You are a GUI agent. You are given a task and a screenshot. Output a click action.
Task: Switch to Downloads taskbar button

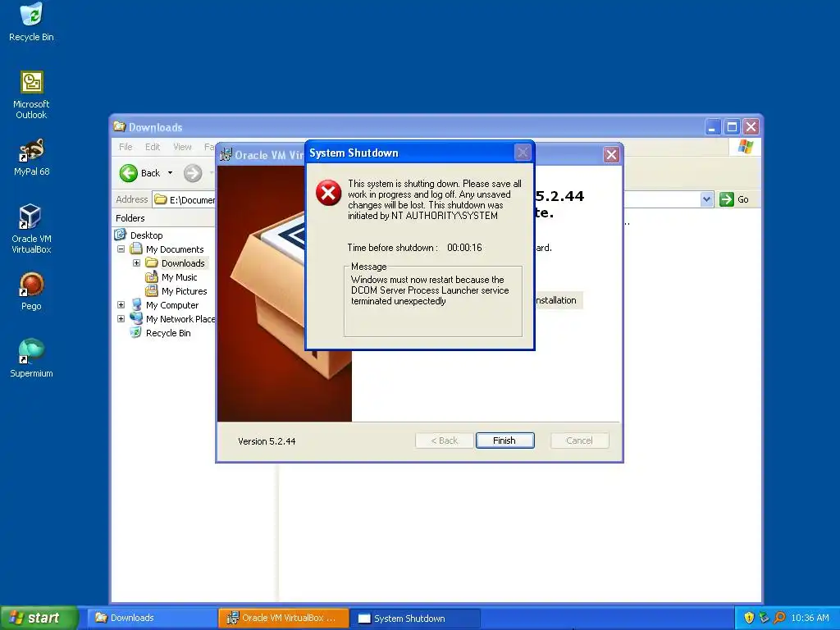click(x=152, y=618)
